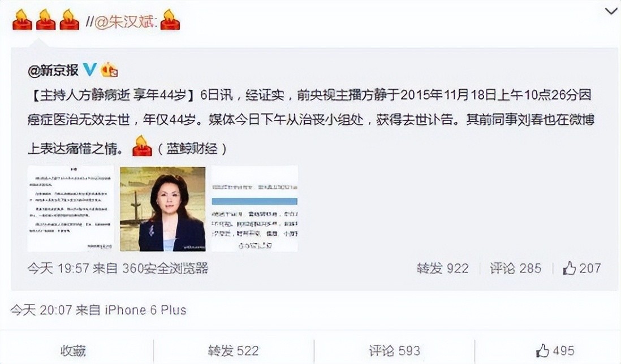
Task: Click the candle emoji before 蓝鲸财经
Action: [x=142, y=146]
